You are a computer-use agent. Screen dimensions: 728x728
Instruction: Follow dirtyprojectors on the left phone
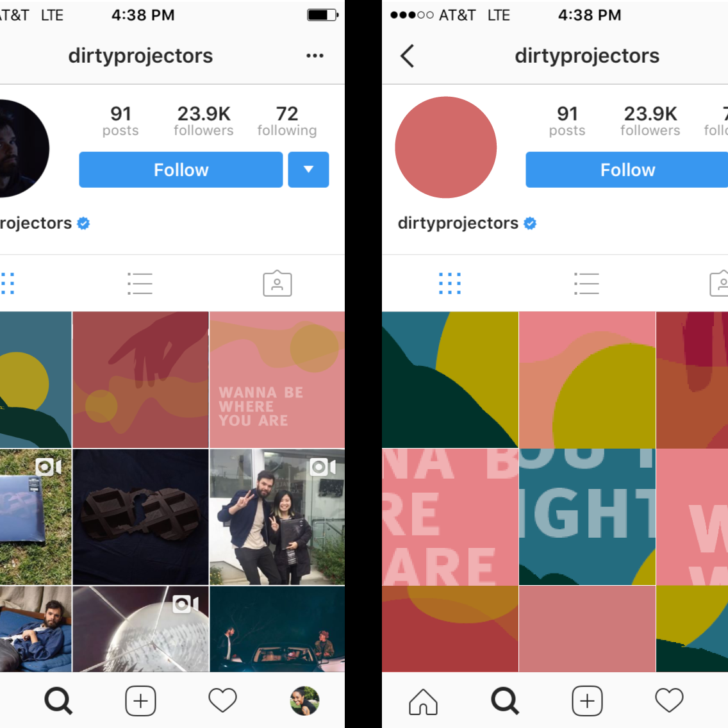pyautogui.click(x=181, y=169)
